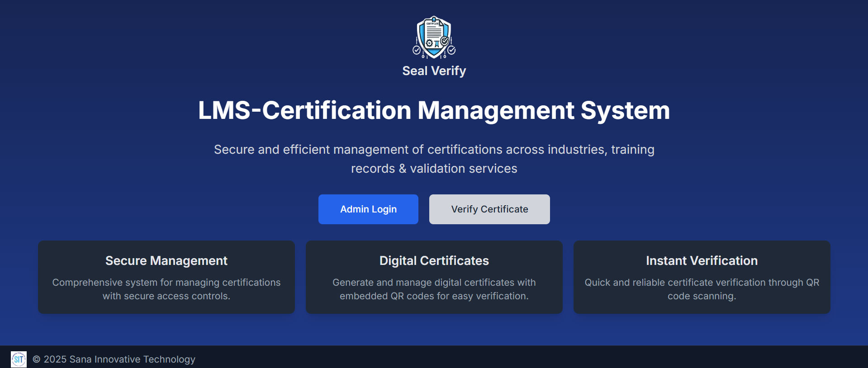Click the SIT company logo in footer
Screen dimensions: 868x368
[19, 359]
